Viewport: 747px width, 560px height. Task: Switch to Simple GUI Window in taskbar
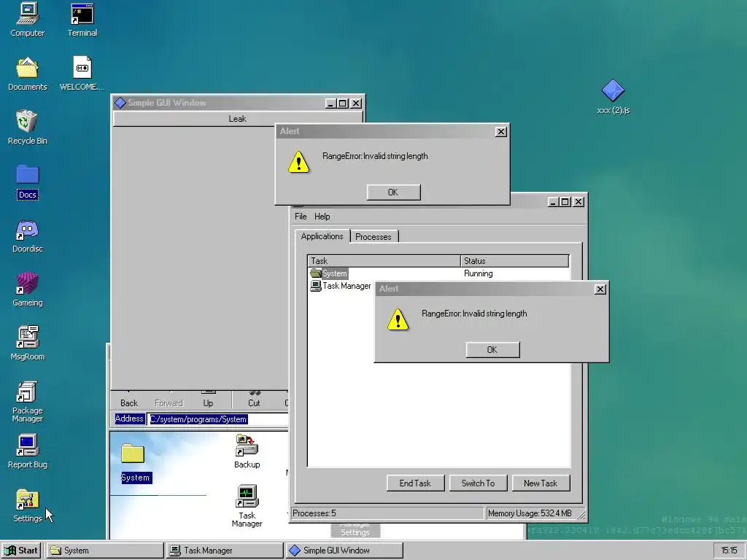(x=344, y=551)
